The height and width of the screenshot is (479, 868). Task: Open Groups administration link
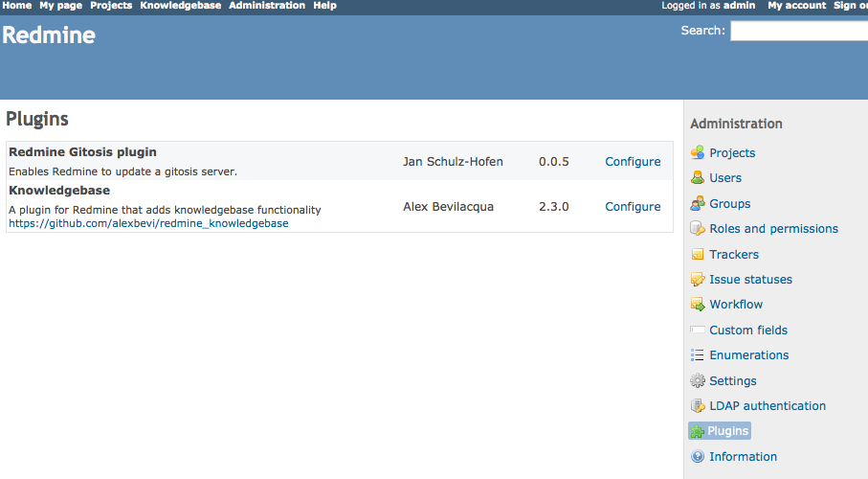tap(730, 203)
